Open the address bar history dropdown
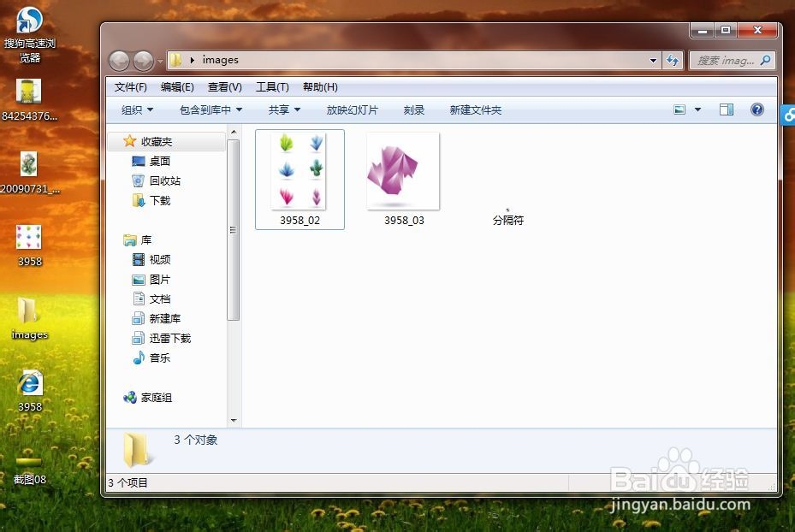 [x=652, y=61]
